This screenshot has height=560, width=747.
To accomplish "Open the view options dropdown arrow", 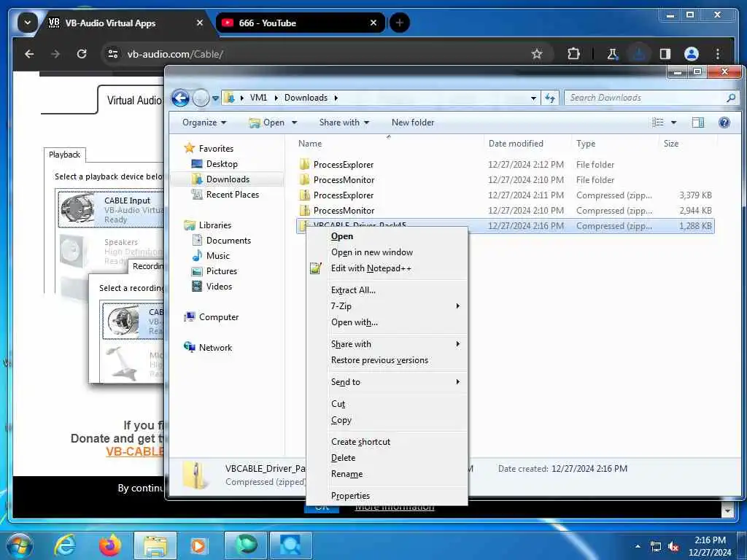I will click(x=673, y=122).
